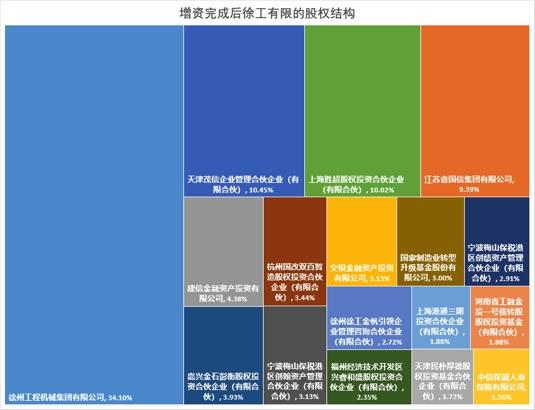Select the dark gray 宁波梅山创翰 3.13% block
This screenshot has height=410, width=535.
coord(295,355)
